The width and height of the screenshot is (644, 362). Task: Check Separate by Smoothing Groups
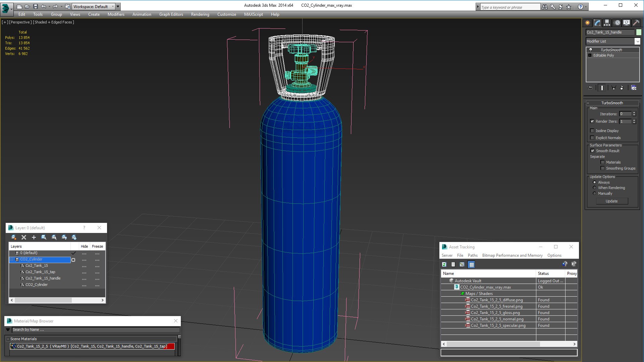coord(602,168)
